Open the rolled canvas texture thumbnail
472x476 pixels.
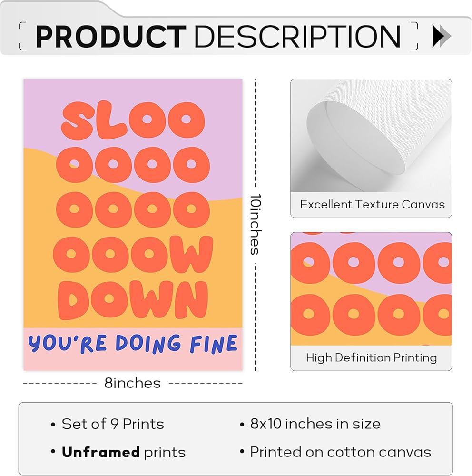[x=371, y=136]
